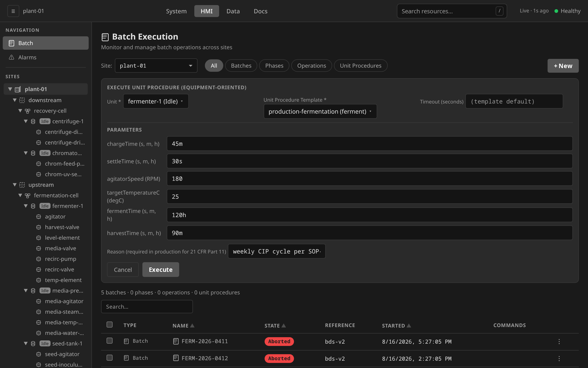Click the centrifuge-1 unit icon
The height and width of the screenshot is (368, 588).
point(33,121)
